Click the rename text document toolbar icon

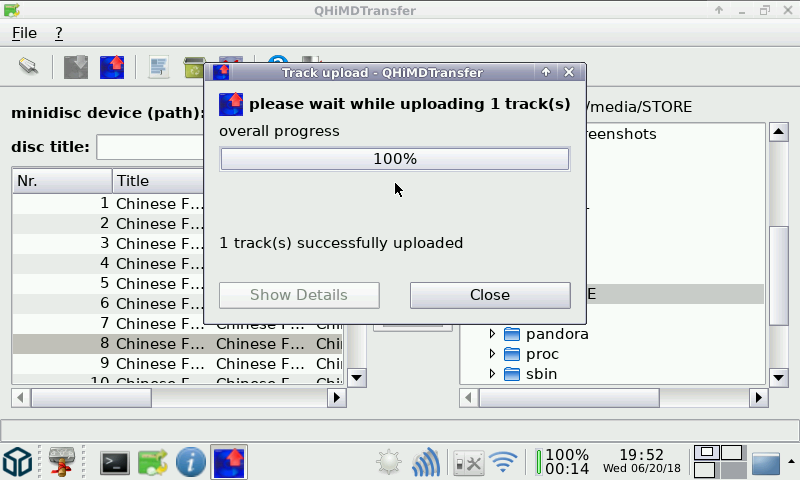click(x=159, y=67)
